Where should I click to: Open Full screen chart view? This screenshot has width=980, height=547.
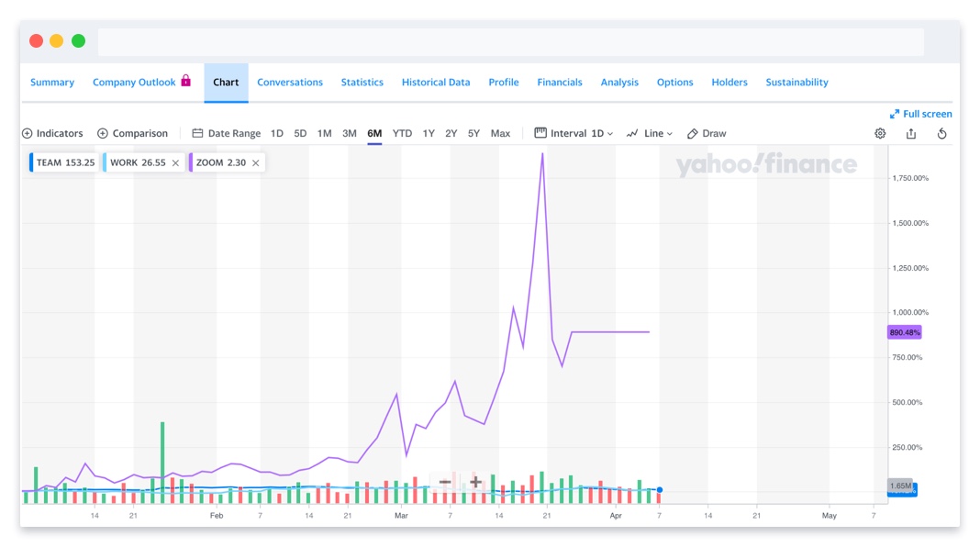pos(920,114)
